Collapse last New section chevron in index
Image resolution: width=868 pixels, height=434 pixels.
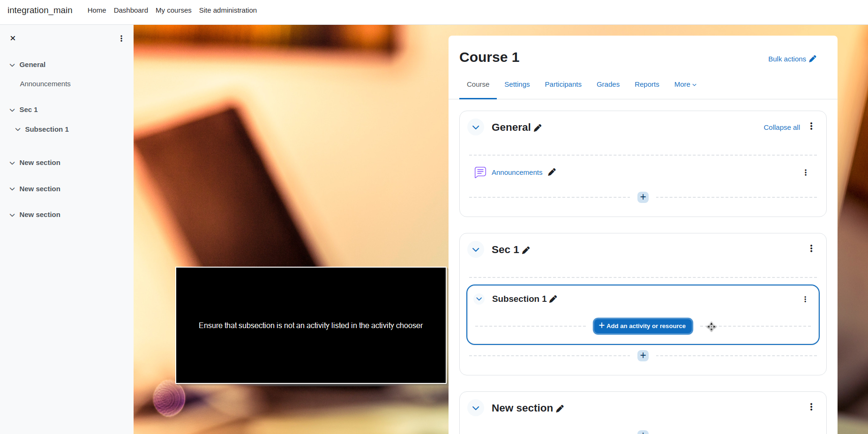(12, 215)
